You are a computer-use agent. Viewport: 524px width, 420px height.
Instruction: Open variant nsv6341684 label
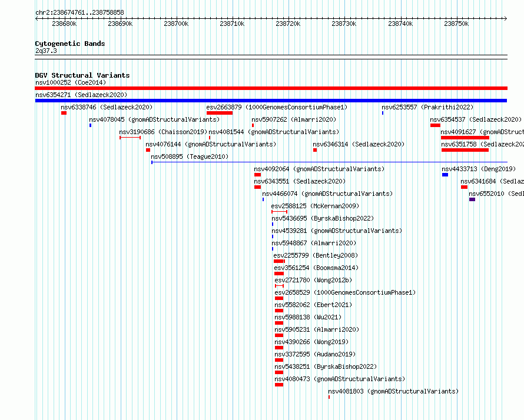[492, 181]
